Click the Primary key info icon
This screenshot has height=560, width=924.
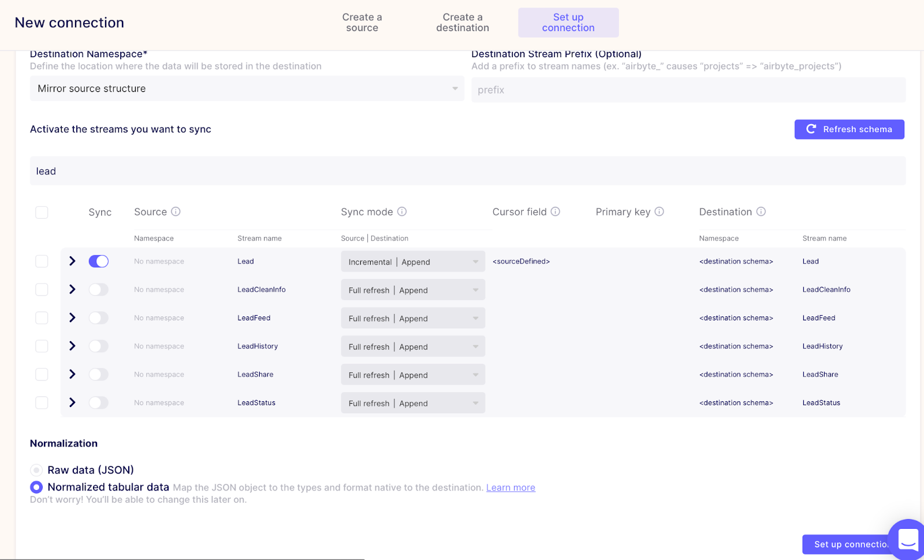pyautogui.click(x=661, y=212)
